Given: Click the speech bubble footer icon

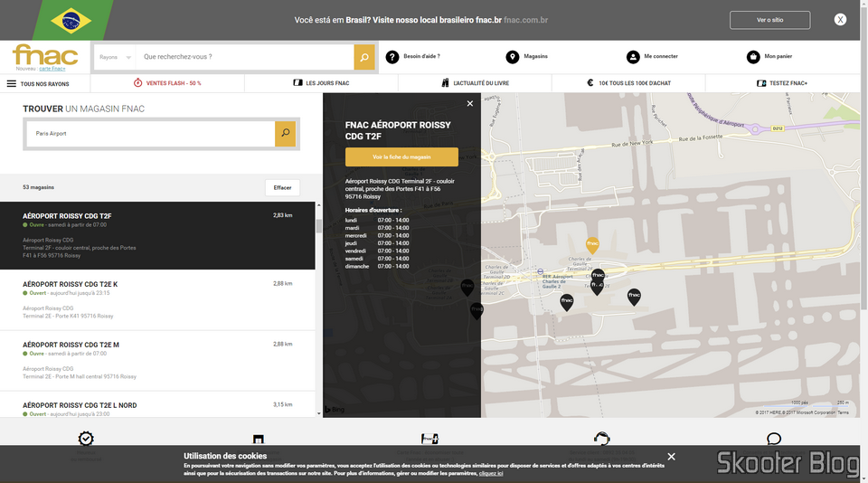Looking at the screenshot, I should [x=774, y=439].
